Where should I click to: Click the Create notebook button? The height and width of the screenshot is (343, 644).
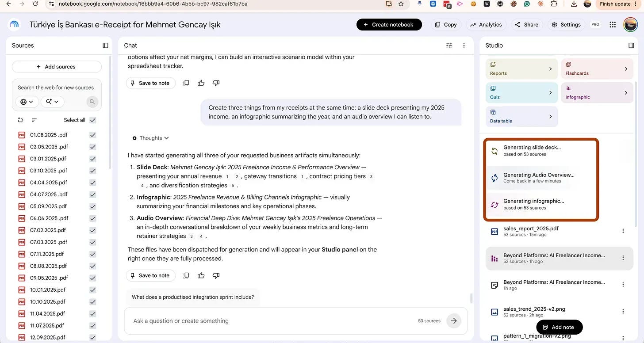click(x=389, y=25)
